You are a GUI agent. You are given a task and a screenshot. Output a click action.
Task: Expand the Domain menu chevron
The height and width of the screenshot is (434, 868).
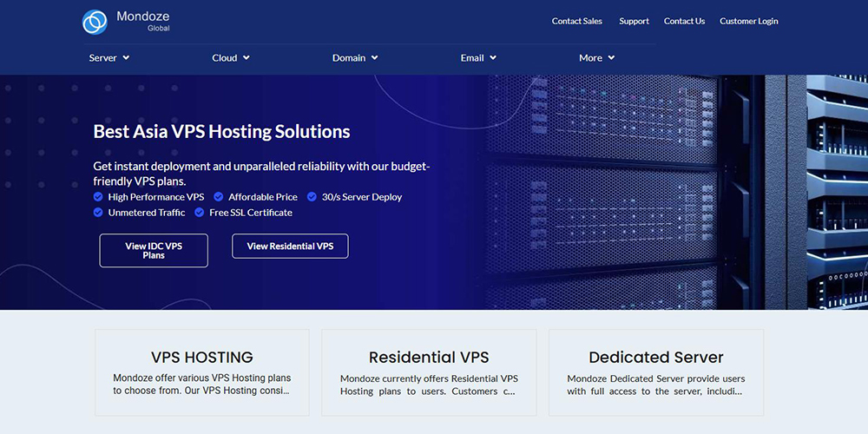[x=375, y=57]
